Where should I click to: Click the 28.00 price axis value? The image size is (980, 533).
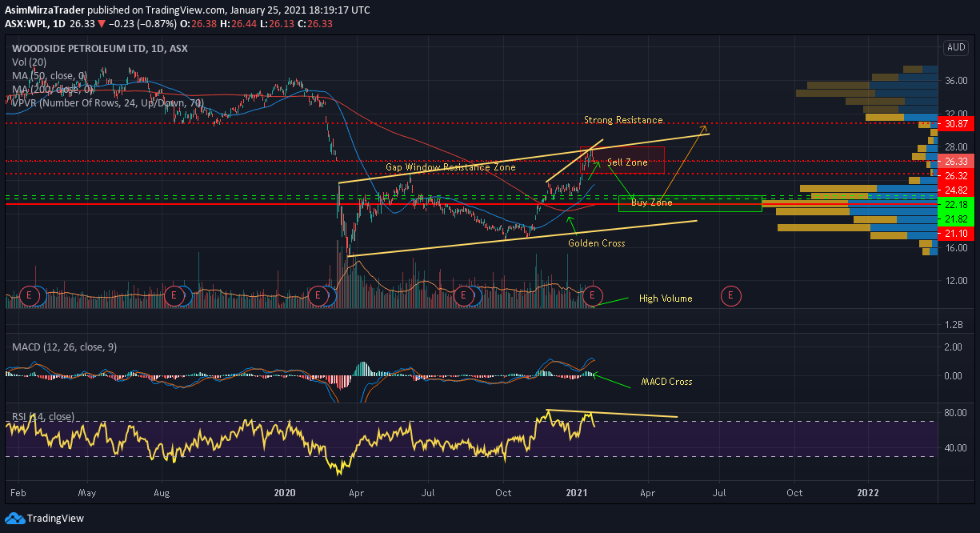[x=956, y=147]
